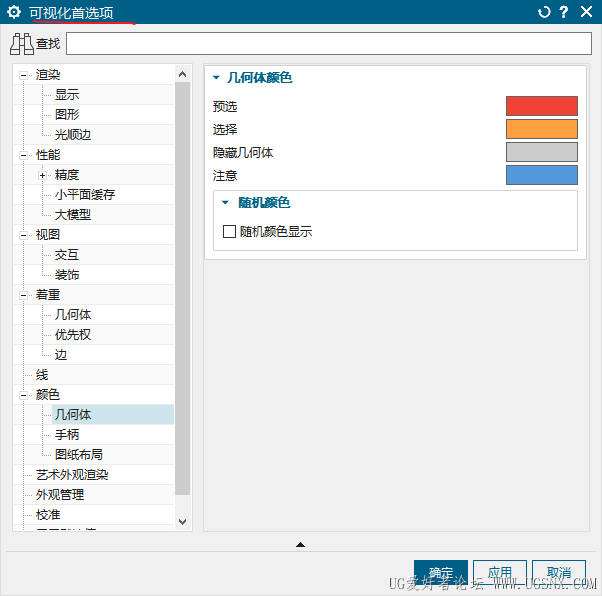Select the 性能 category label
The image size is (602, 596).
48,155
